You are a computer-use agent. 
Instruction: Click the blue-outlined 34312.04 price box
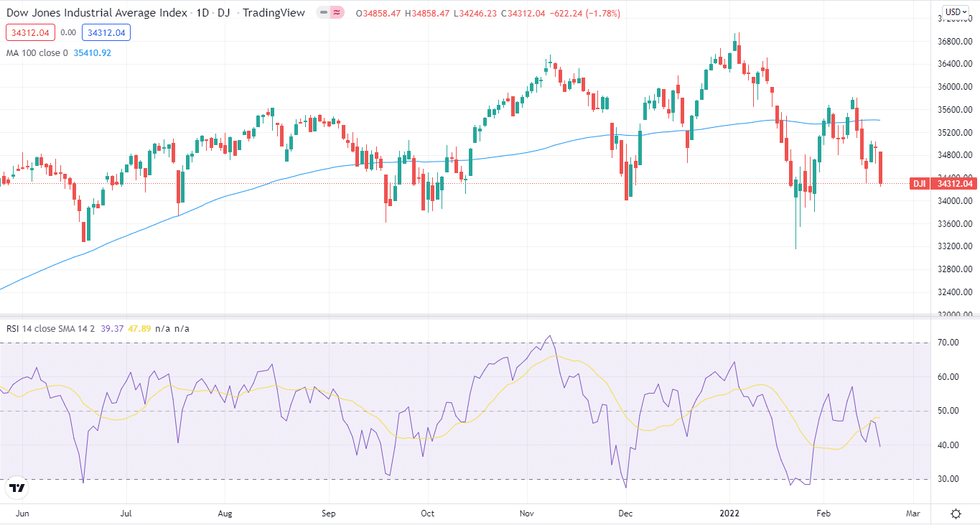(x=106, y=32)
